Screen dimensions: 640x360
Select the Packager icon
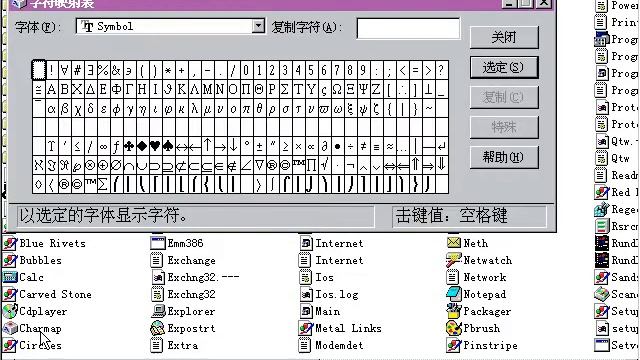(453, 311)
